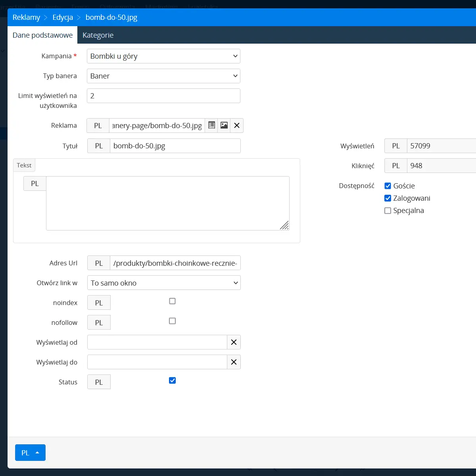Image resolution: width=476 pixels, height=476 pixels.
Task: Open file list icon in Reklama row
Action: pyautogui.click(x=211, y=125)
